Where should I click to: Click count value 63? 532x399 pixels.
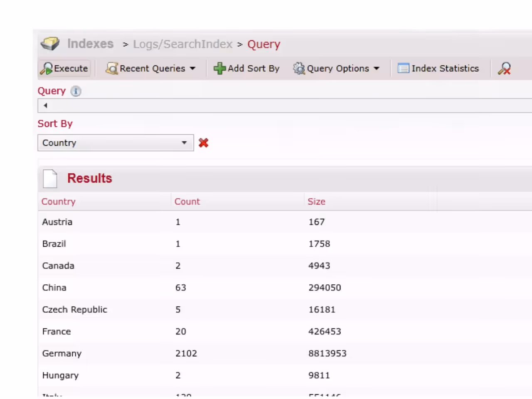click(181, 288)
